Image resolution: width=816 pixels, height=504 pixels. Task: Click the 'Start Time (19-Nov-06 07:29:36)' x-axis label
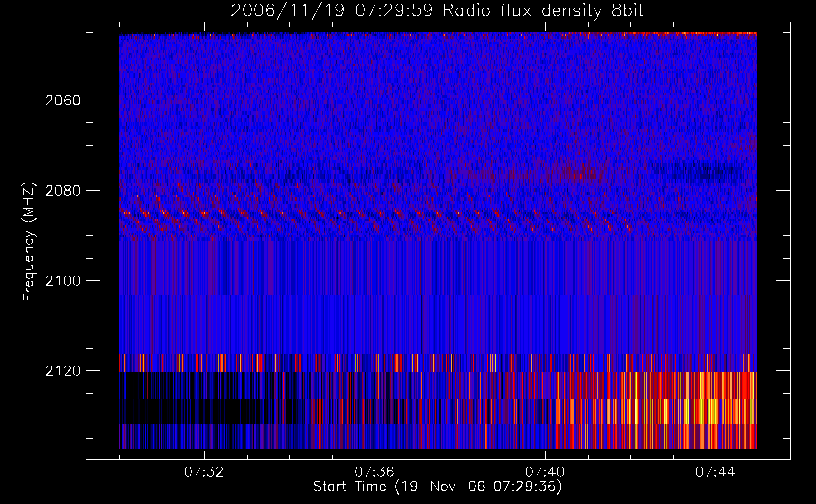[437, 487]
